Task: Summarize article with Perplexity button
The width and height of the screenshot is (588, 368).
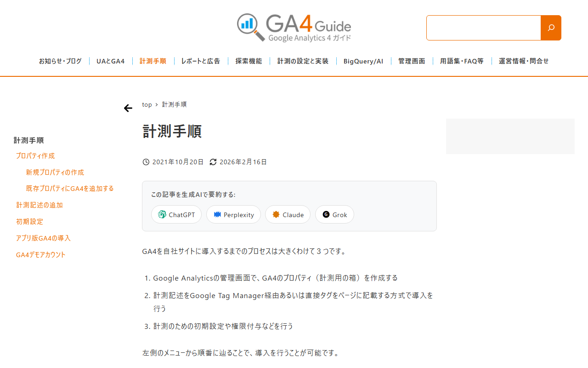Action: coord(233,214)
